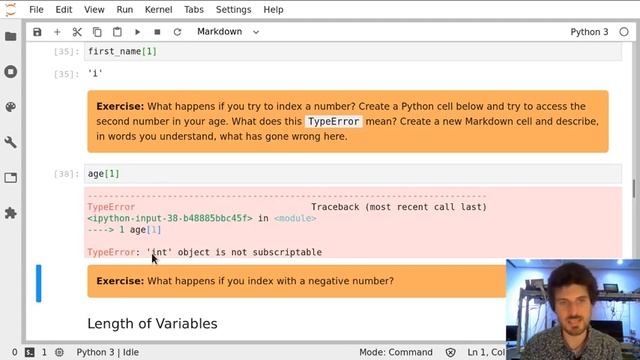The height and width of the screenshot is (360, 640).
Task: Click the [38] input prompt label
Action: [x=66, y=174]
